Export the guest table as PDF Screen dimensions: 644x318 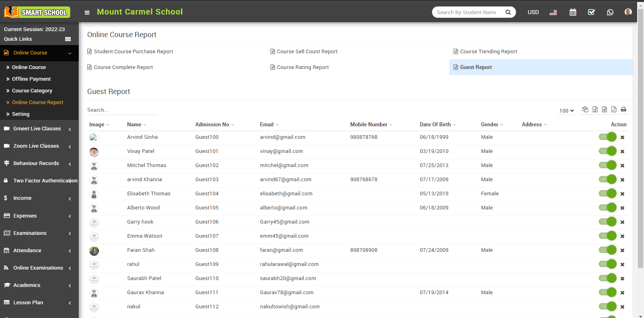tap(614, 109)
